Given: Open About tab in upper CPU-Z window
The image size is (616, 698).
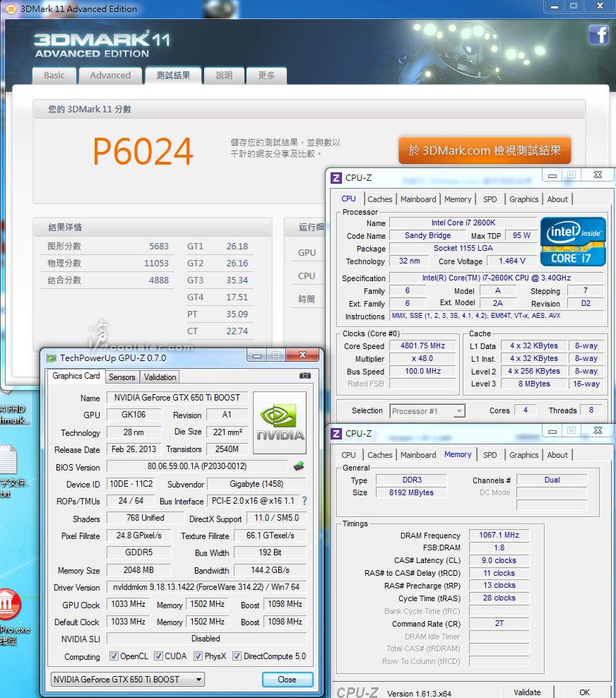Looking at the screenshot, I should pos(557,199).
